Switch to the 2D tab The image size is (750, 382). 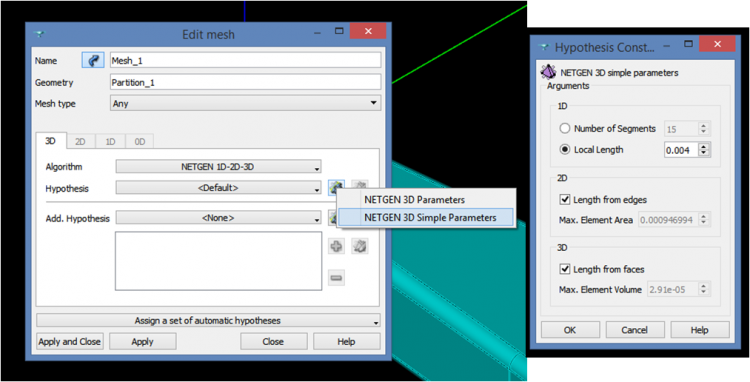80,142
